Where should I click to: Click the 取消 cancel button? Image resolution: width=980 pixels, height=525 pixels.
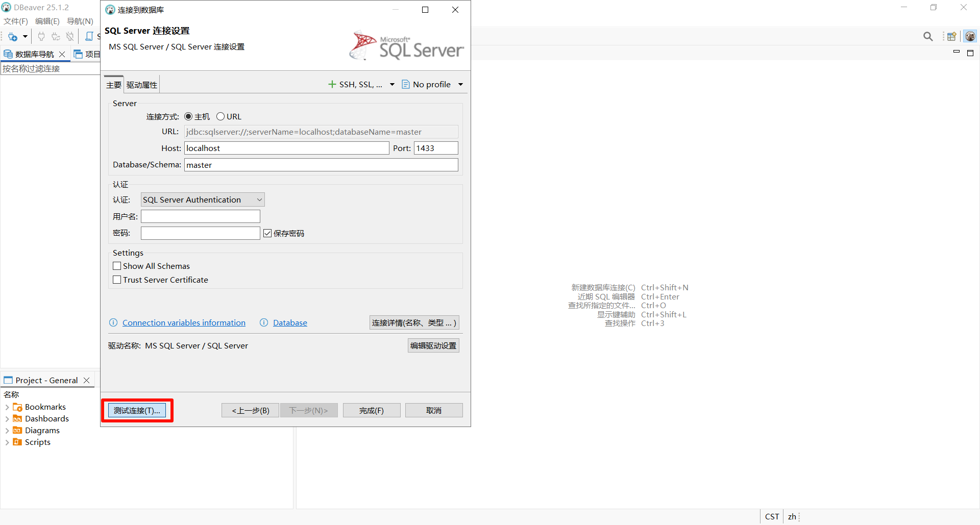pos(434,410)
